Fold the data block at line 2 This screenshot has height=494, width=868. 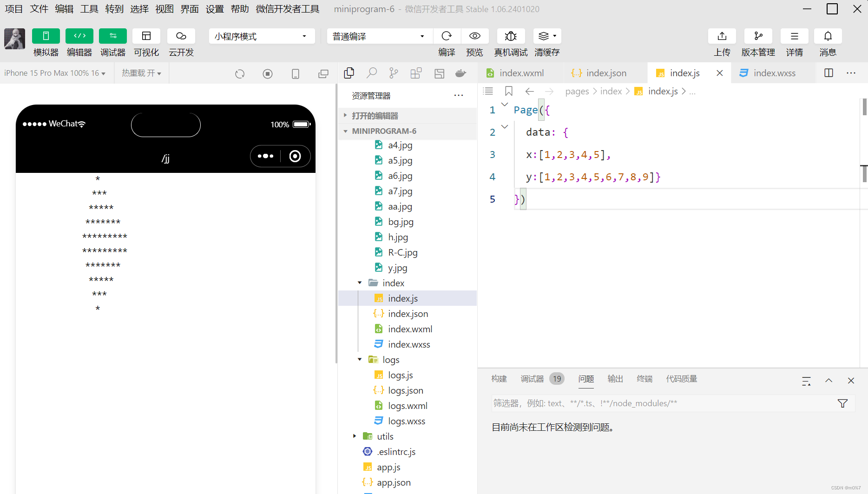coord(505,126)
